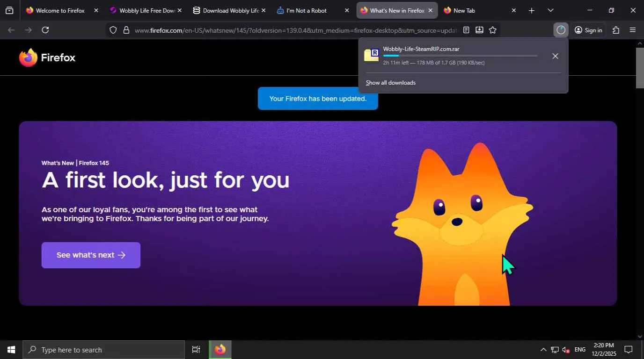Expand the list all tabs chevron
This screenshot has width=644, height=359.
click(550, 10)
